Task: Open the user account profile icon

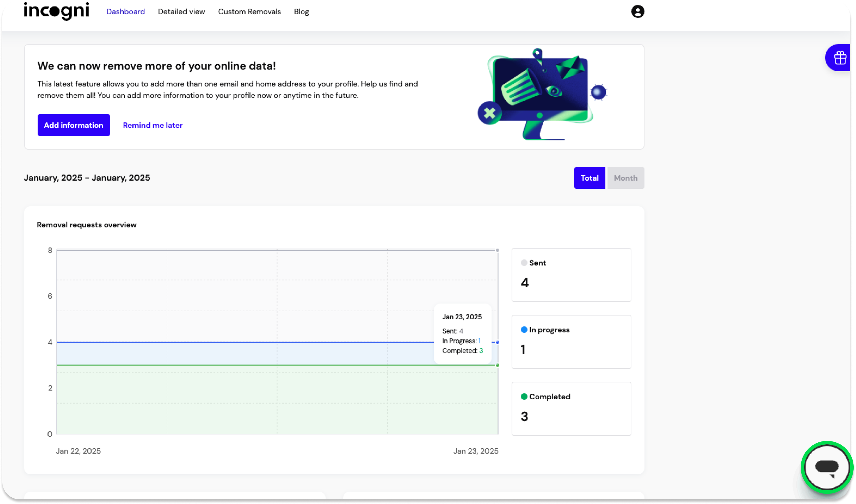Action: pyautogui.click(x=637, y=12)
